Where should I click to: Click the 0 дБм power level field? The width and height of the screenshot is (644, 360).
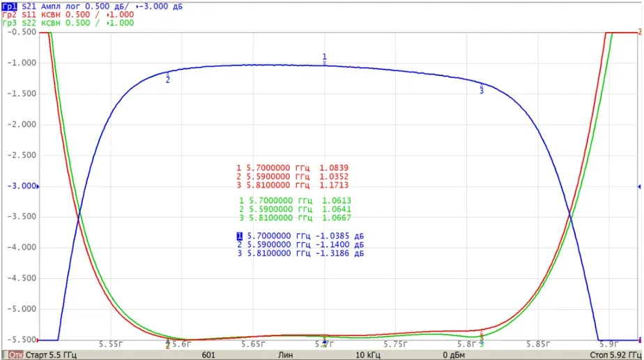coord(454,355)
